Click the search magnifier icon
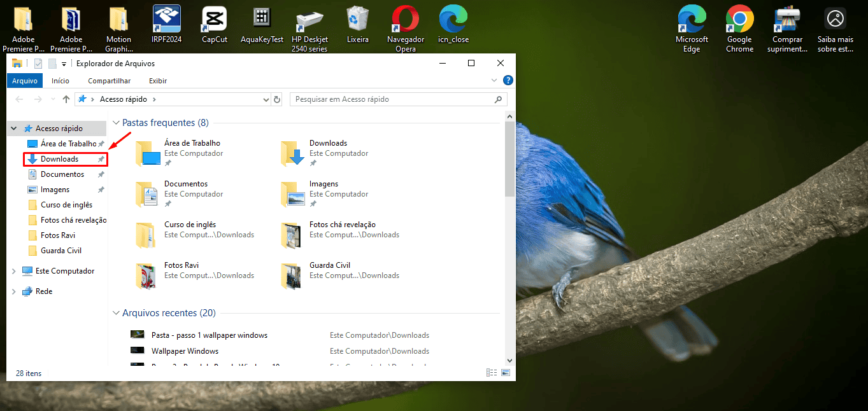This screenshot has width=868, height=411. 499,99
